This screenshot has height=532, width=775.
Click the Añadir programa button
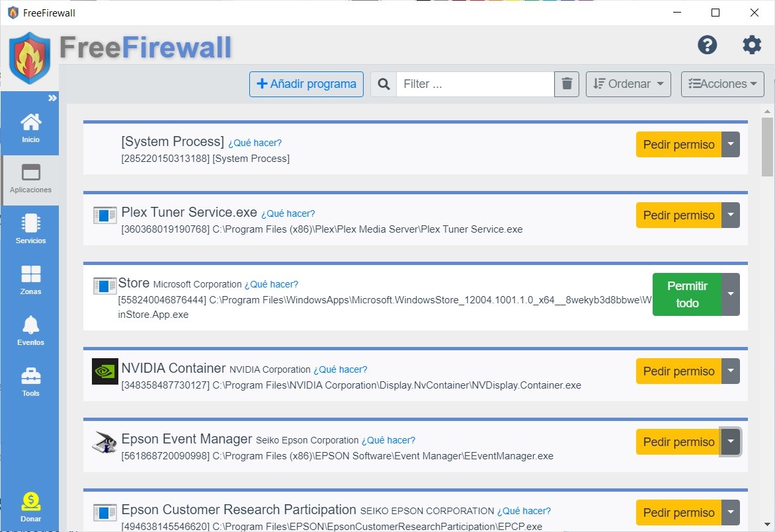click(306, 84)
